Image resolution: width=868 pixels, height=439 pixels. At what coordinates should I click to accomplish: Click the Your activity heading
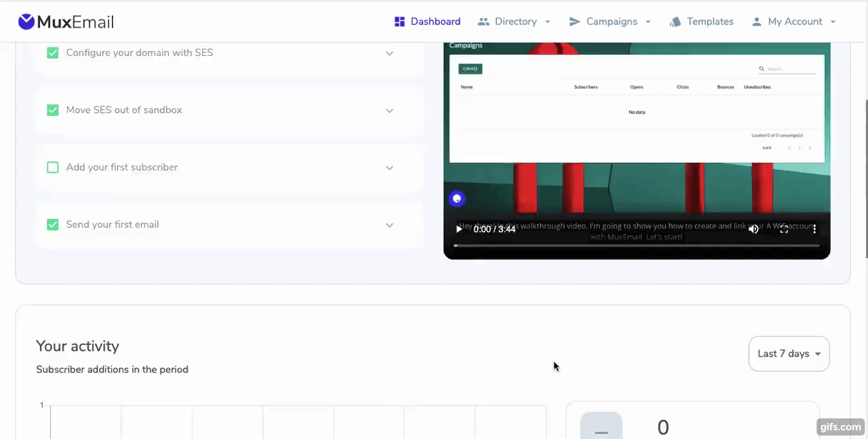78,346
